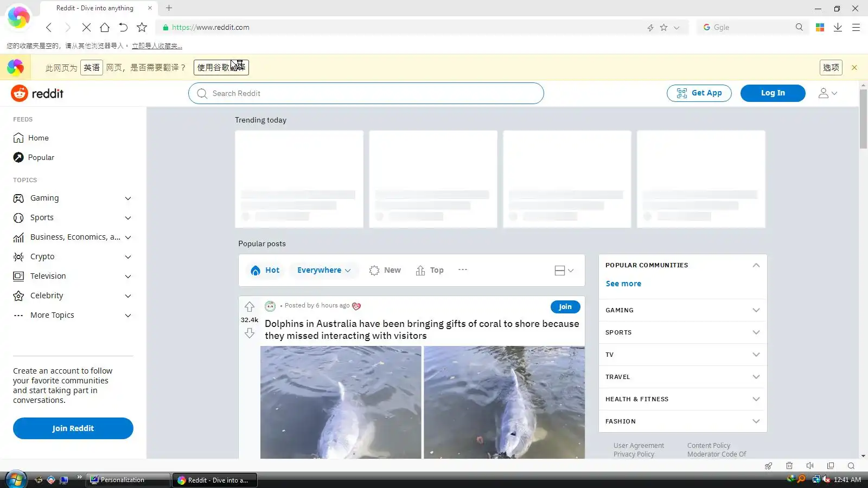
Task: Click the bookmark star beside the home icon
Action: tap(142, 27)
